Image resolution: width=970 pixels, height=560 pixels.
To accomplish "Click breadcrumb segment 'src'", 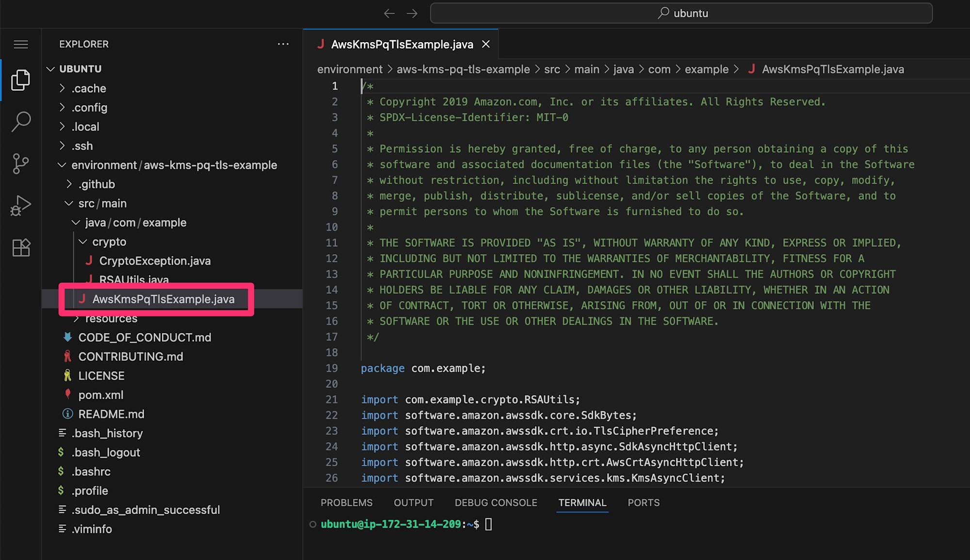I will [552, 69].
